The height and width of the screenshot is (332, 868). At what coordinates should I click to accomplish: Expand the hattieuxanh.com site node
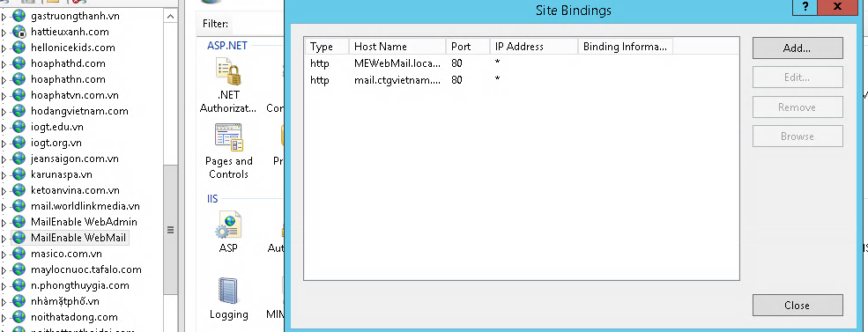[x=4, y=32]
